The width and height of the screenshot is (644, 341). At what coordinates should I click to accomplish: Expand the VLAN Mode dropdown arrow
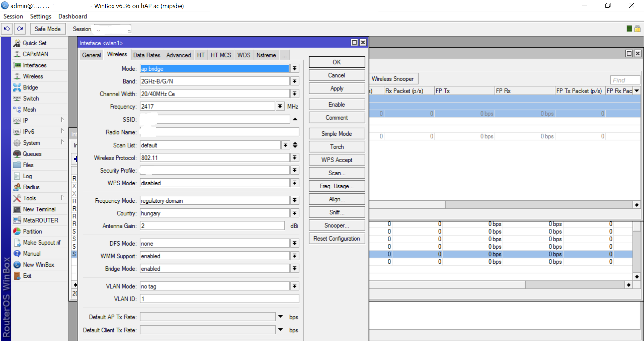click(x=294, y=286)
